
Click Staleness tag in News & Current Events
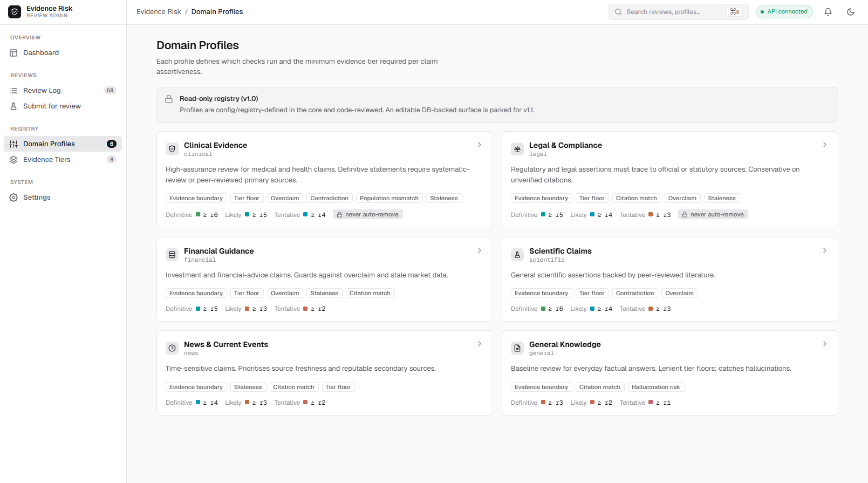point(248,387)
